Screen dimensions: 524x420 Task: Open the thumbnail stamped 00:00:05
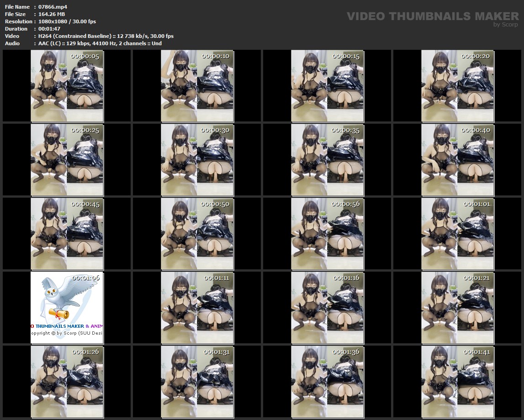[67, 86]
